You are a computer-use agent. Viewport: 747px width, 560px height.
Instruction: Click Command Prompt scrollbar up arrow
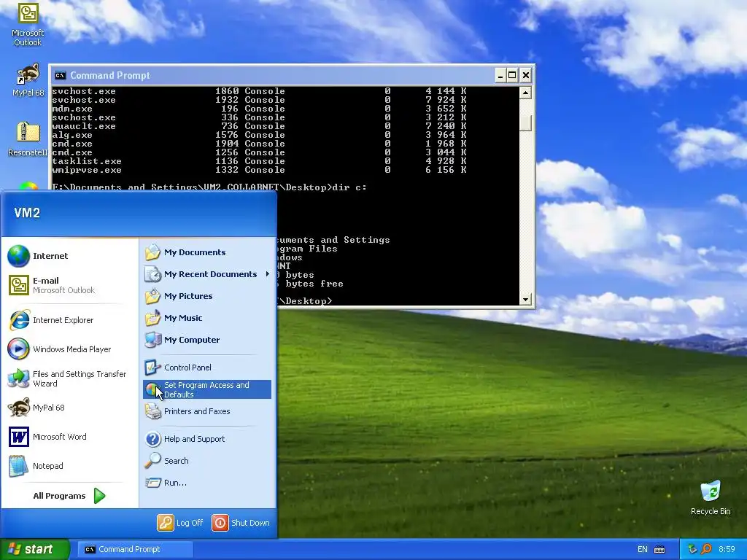tap(525, 93)
